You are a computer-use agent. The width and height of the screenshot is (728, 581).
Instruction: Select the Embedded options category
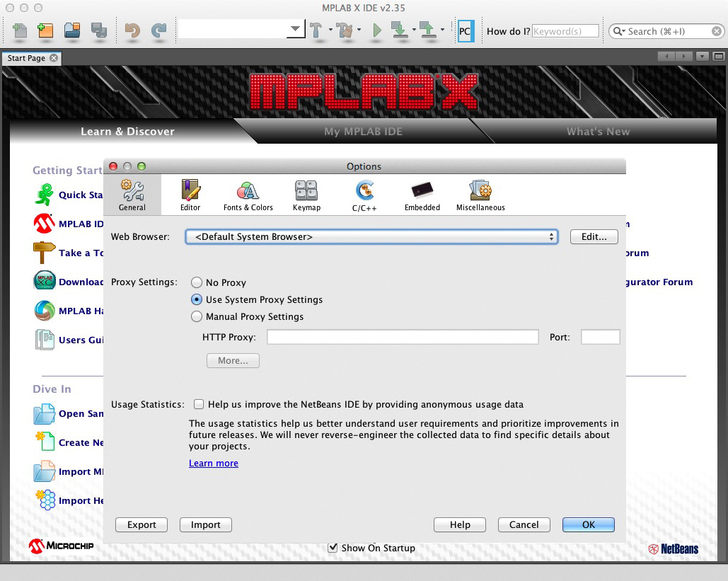click(x=422, y=195)
